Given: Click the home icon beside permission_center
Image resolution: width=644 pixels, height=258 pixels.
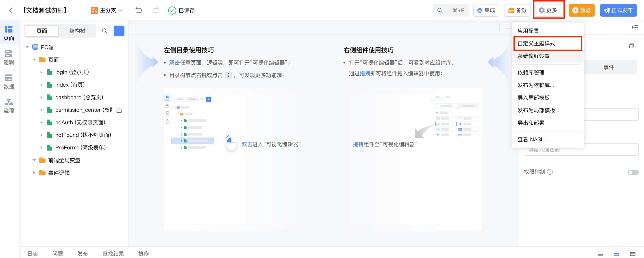Looking at the screenshot, I should 119,110.
